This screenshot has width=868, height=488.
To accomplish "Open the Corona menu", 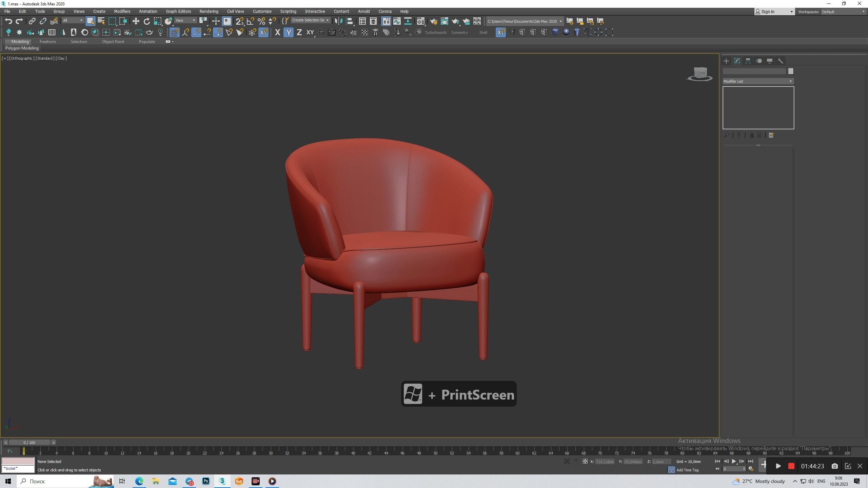I will pos(385,11).
